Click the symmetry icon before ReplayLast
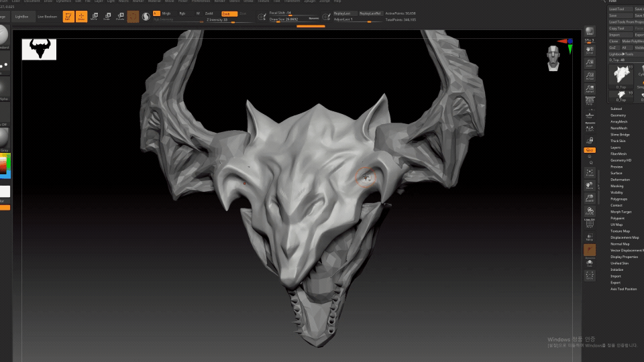The height and width of the screenshot is (362, 644). [326, 17]
